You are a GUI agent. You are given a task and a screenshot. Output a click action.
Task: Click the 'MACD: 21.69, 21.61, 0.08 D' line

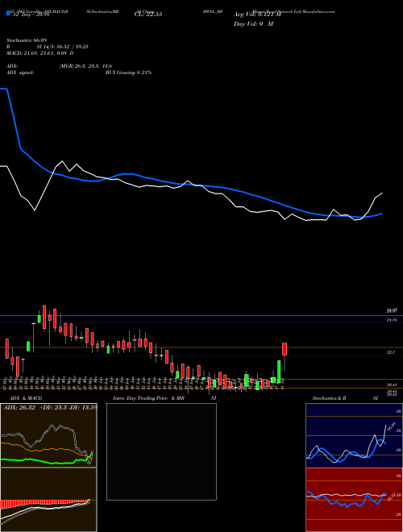40,53
